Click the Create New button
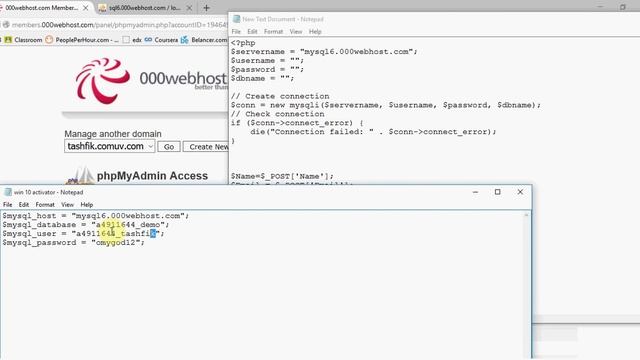The image size is (640, 360). (206, 147)
